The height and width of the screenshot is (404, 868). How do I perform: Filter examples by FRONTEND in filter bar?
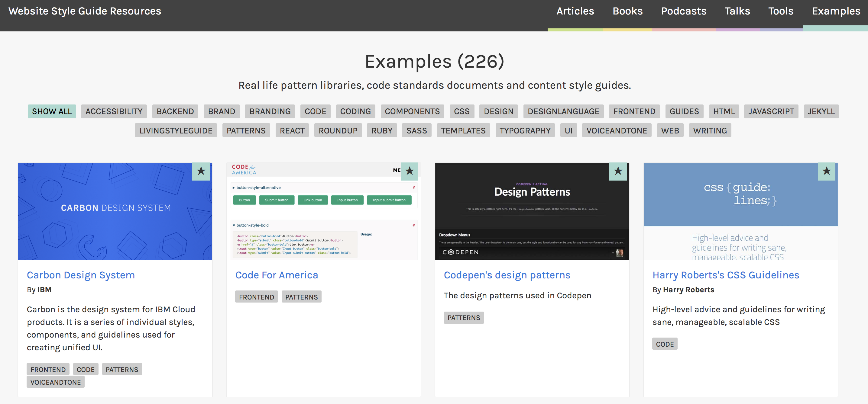634,111
